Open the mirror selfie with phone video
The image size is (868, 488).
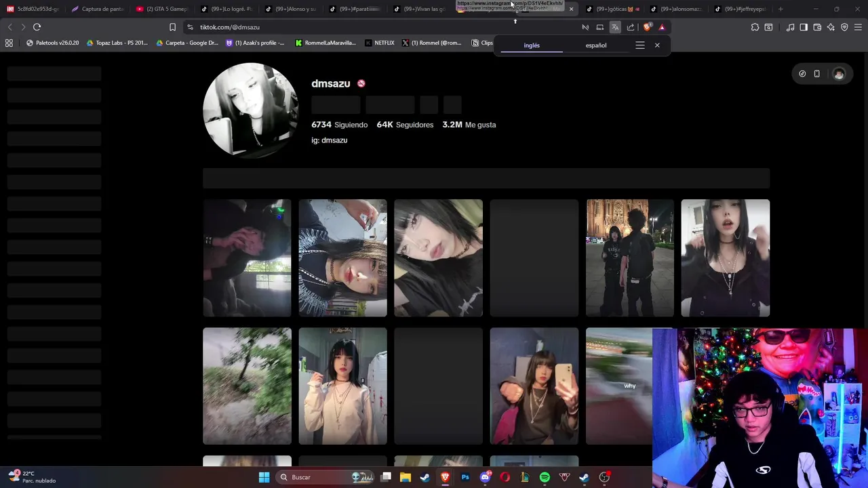click(x=534, y=386)
